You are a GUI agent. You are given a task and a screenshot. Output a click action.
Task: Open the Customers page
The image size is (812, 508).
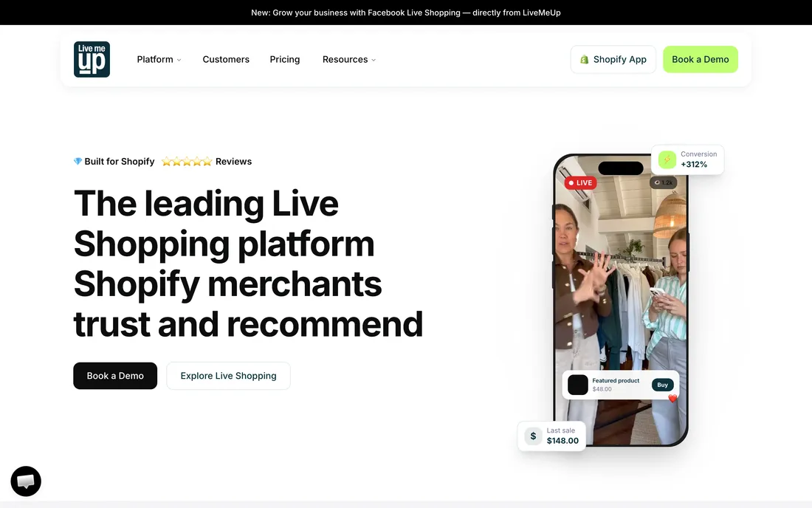(226, 60)
